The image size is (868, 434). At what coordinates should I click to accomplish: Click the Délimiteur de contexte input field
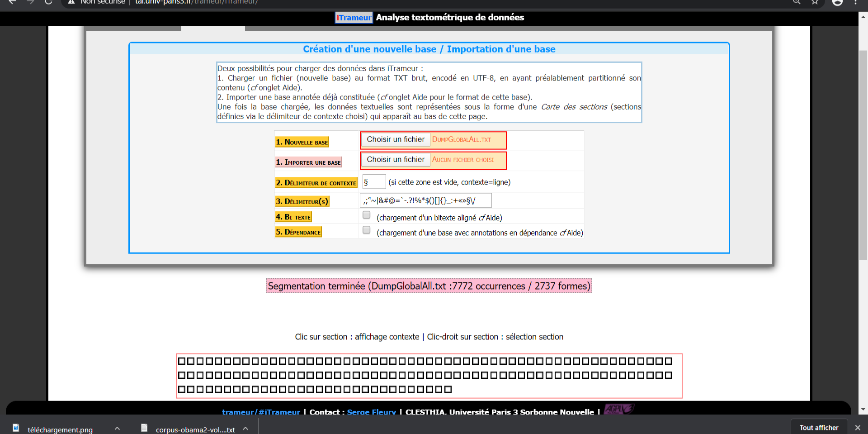374,182
